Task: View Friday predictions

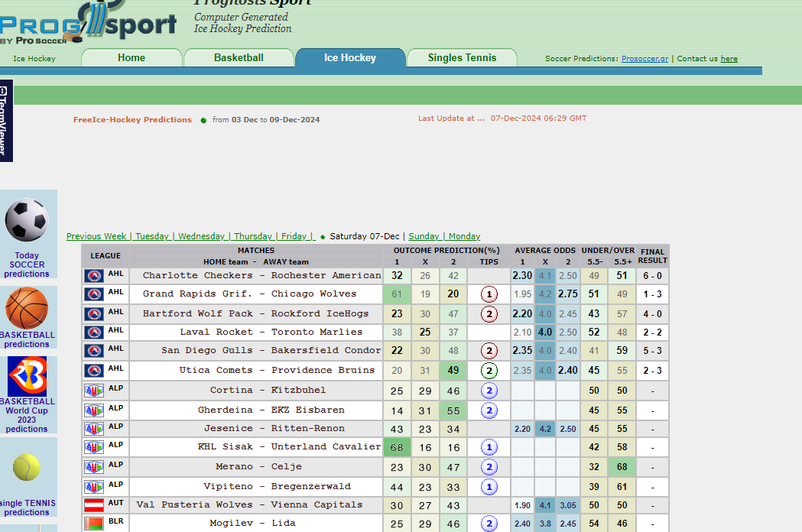Action: 294,236
